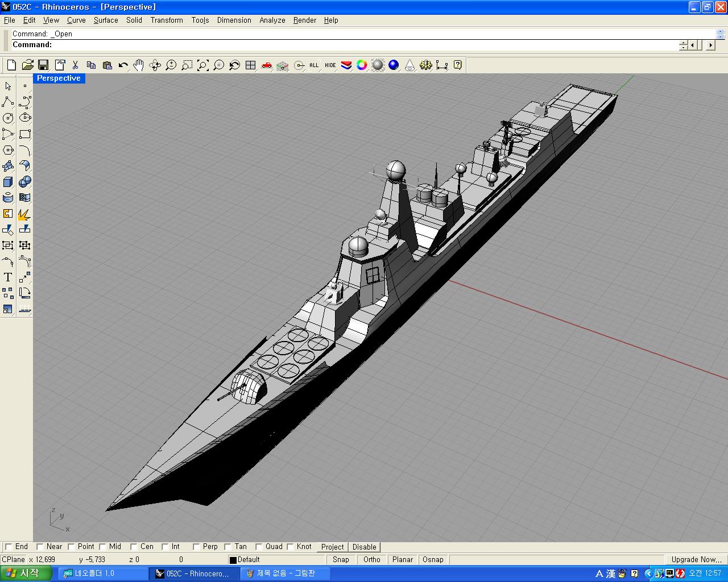Switch to the 그림판 taskbar window
The width and height of the screenshot is (728, 582).
click(284, 574)
